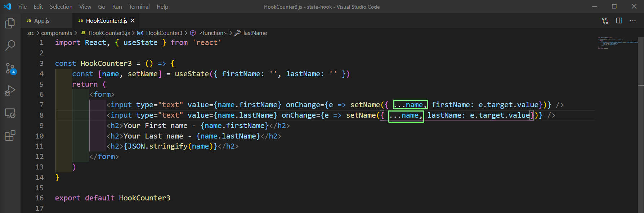The width and height of the screenshot is (644, 213).
Task: Click line number 8 in the gutter
Action: tap(41, 115)
